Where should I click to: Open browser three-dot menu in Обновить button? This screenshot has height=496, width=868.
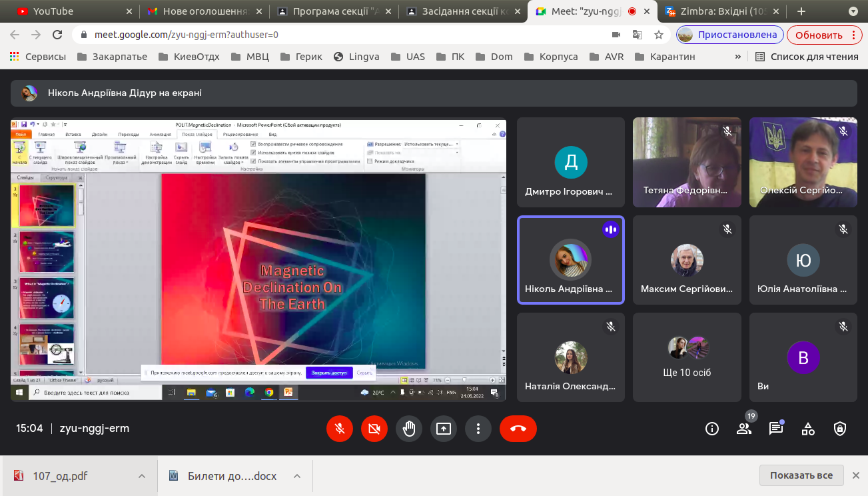pyautogui.click(x=853, y=35)
